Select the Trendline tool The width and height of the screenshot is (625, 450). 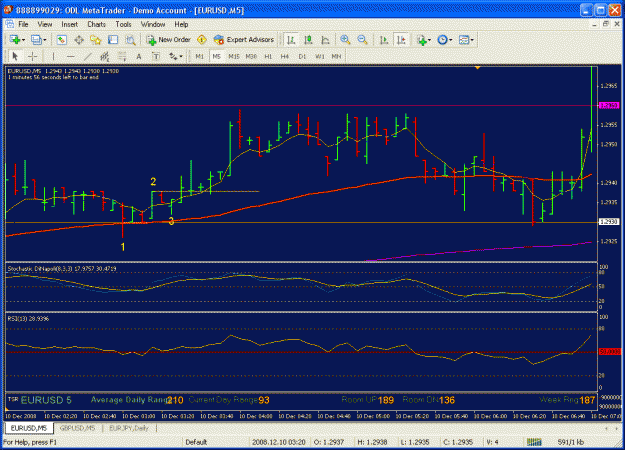pos(88,57)
